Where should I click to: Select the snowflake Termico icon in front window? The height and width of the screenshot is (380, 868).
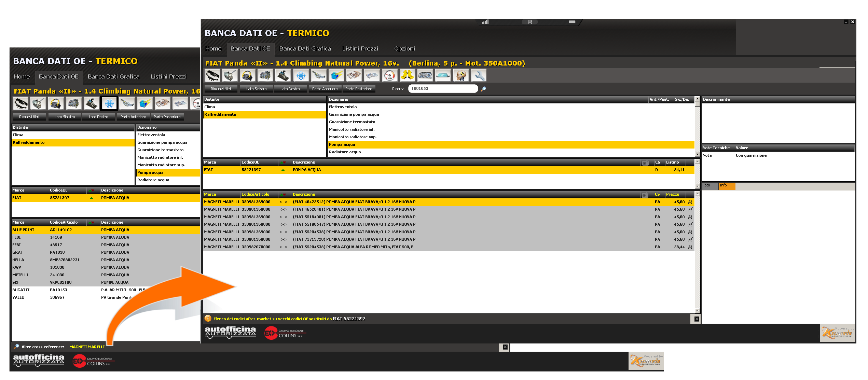[x=301, y=75]
